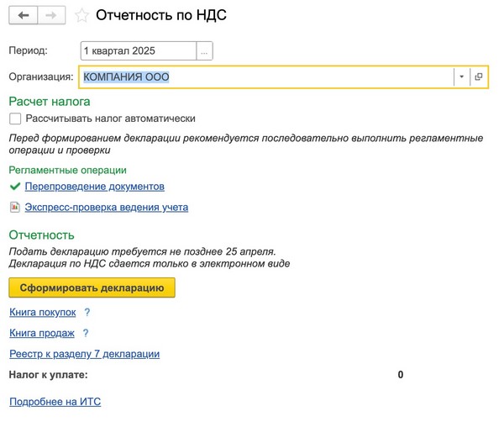Open the Экспресс-проверка ведения учета link
504x422 pixels.
[x=106, y=207]
